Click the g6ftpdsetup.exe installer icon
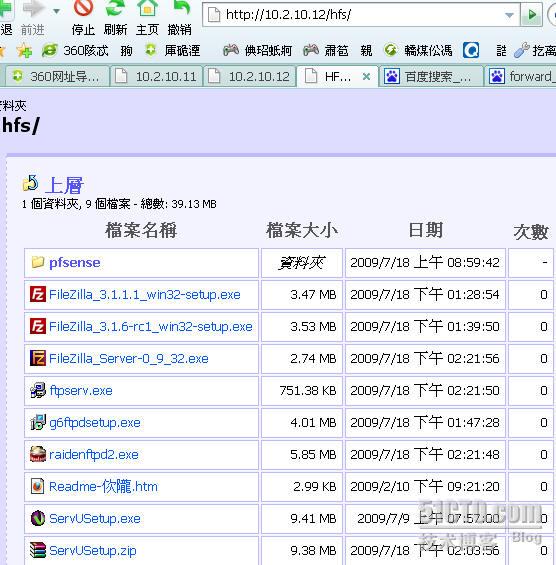 [x=38, y=422]
